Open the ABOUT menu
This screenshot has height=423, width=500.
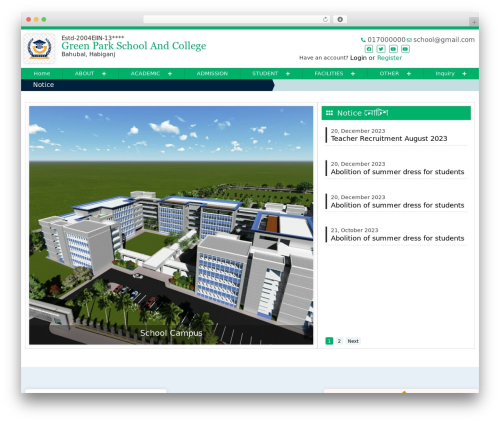(84, 74)
